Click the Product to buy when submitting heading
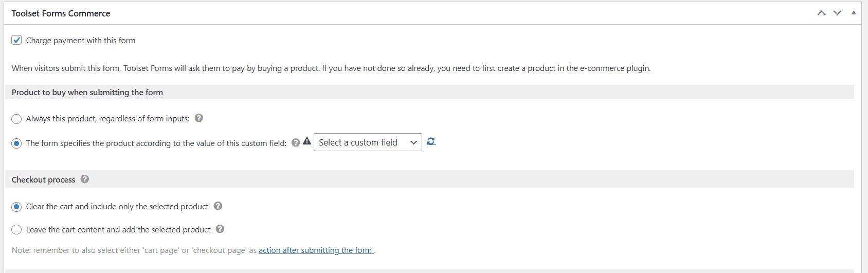This screenshot has width=868, height=273. point(87,93)
